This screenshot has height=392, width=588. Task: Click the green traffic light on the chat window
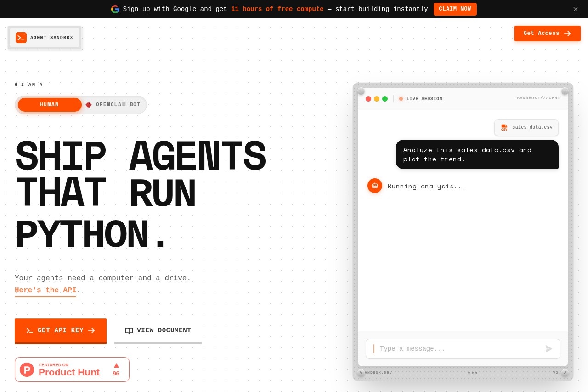[385, 99]
